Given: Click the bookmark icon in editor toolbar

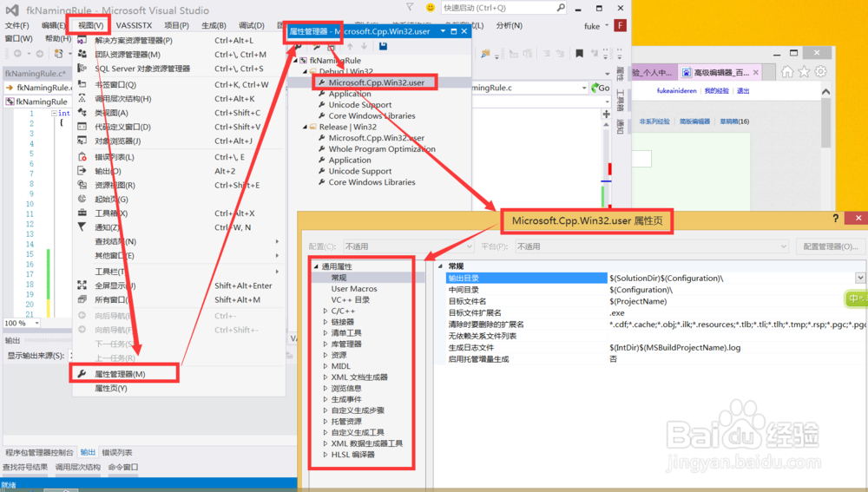Looking at the screenshot, I should point(579,54).
